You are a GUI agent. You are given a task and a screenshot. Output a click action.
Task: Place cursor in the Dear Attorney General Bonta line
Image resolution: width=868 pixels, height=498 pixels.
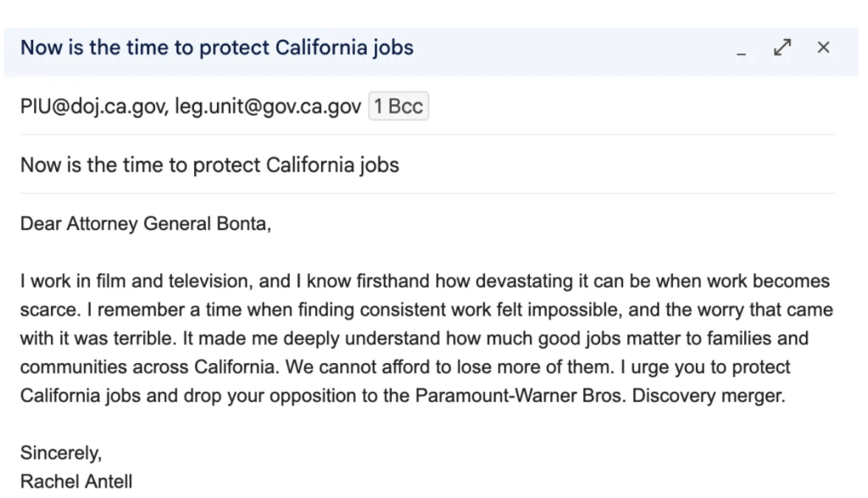[x=146, y=224]
